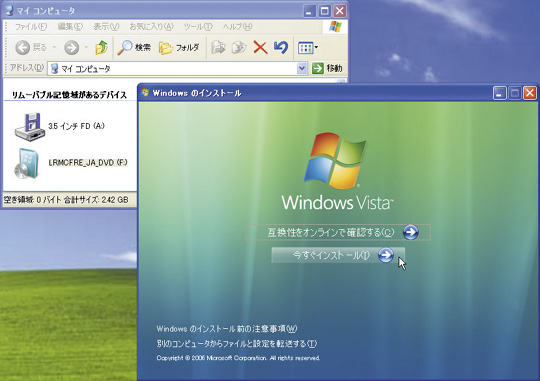Expand the address bar dropdown arrow
This screenshot has width=540, height=381.
[302, 68]
